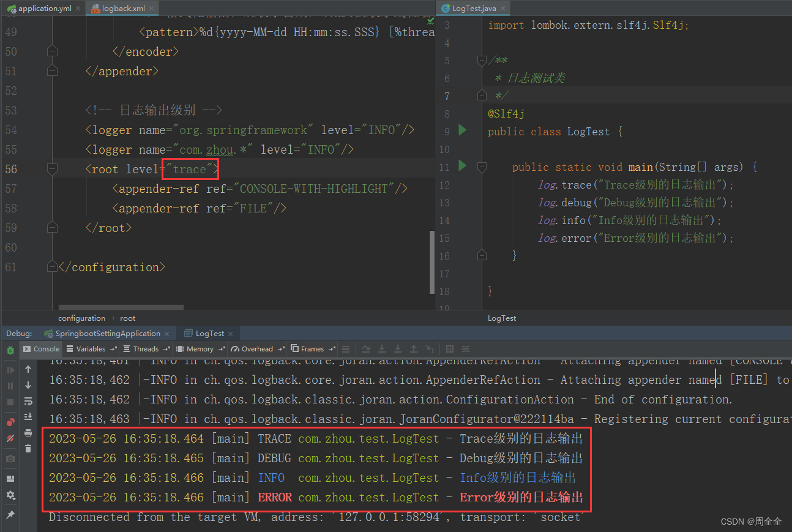Collapse the fold marker at line 51 appender

(x=53, y=71)
